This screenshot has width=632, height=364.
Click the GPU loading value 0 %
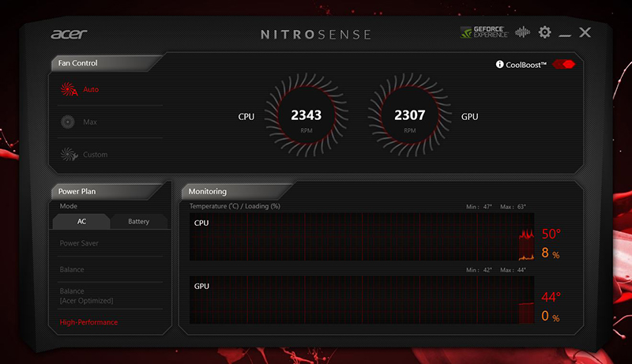[550, 316]
